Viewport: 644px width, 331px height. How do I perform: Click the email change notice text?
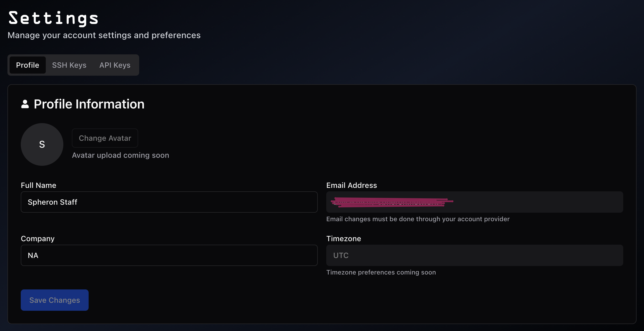(418, 219)
